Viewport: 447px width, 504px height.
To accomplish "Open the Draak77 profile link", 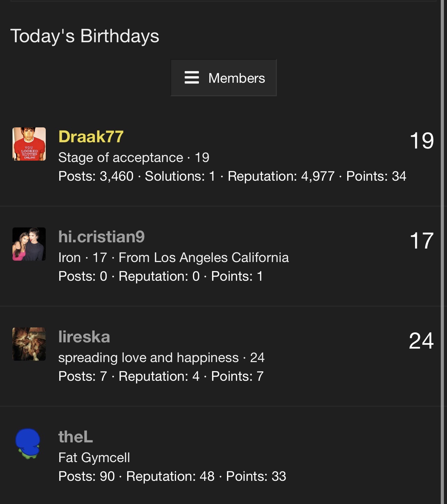I will coord(91,136).
